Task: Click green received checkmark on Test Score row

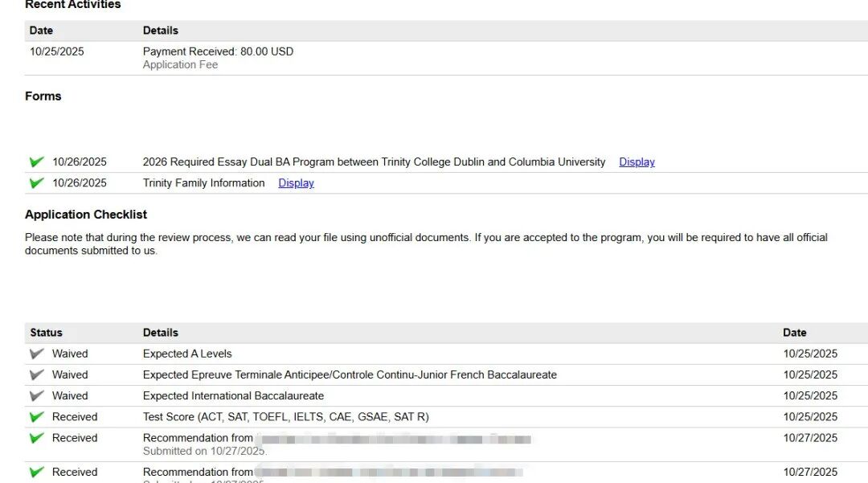Action: pos(36,417)
